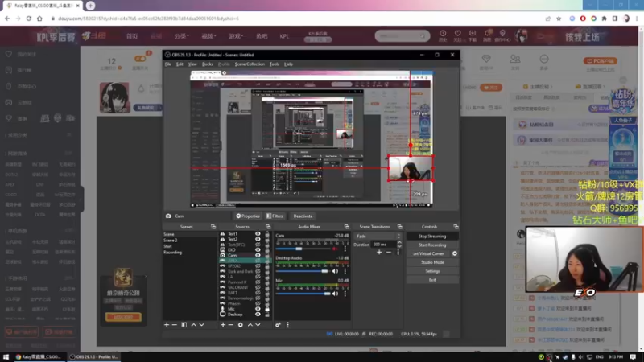Pop out the Scenes dock icon
The height and width of the screenshot is (362, 644).
(213, 227)
